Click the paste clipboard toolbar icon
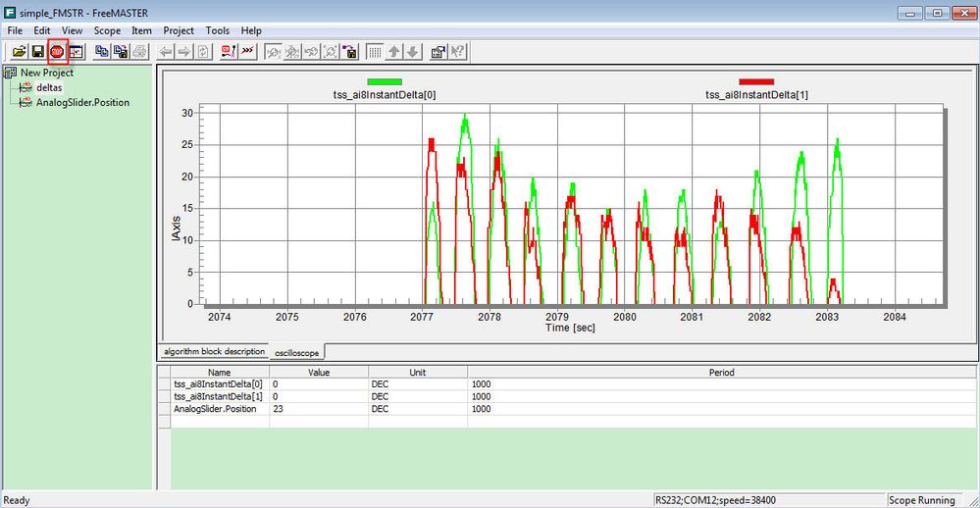The image size is (980, 508). 121,51
